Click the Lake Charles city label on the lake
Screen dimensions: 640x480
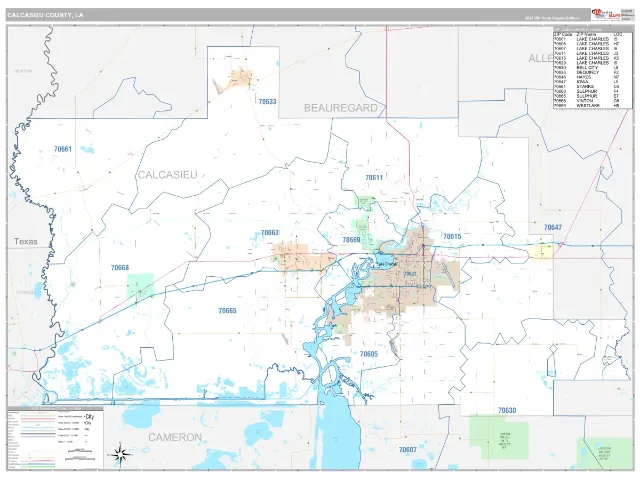pos(386,264)
